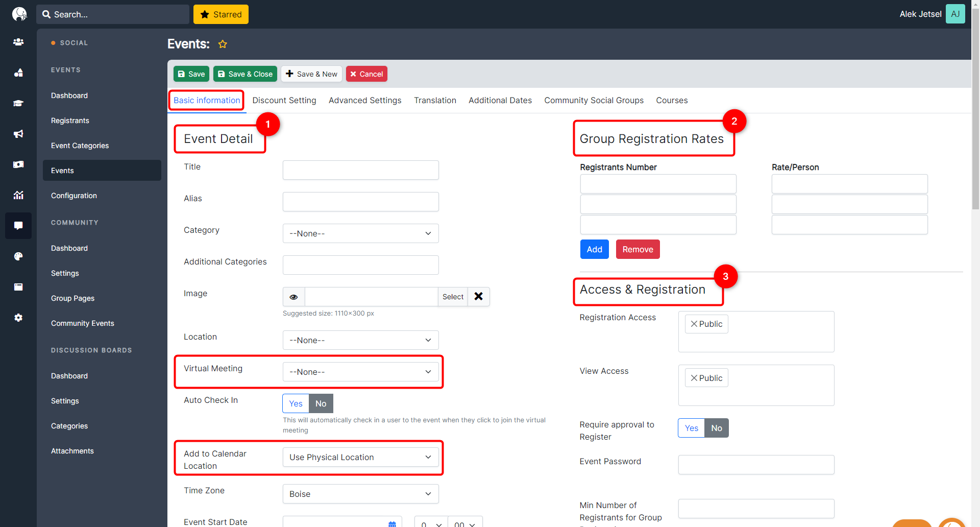Viewport: 980px width, 527px height.
Task: Click Save & Close button
Action: pos(245,74)
